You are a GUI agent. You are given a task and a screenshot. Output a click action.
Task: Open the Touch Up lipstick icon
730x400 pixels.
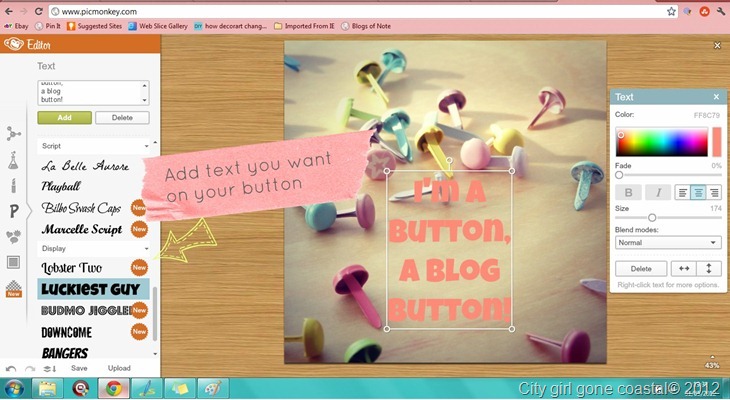[14, 185]
